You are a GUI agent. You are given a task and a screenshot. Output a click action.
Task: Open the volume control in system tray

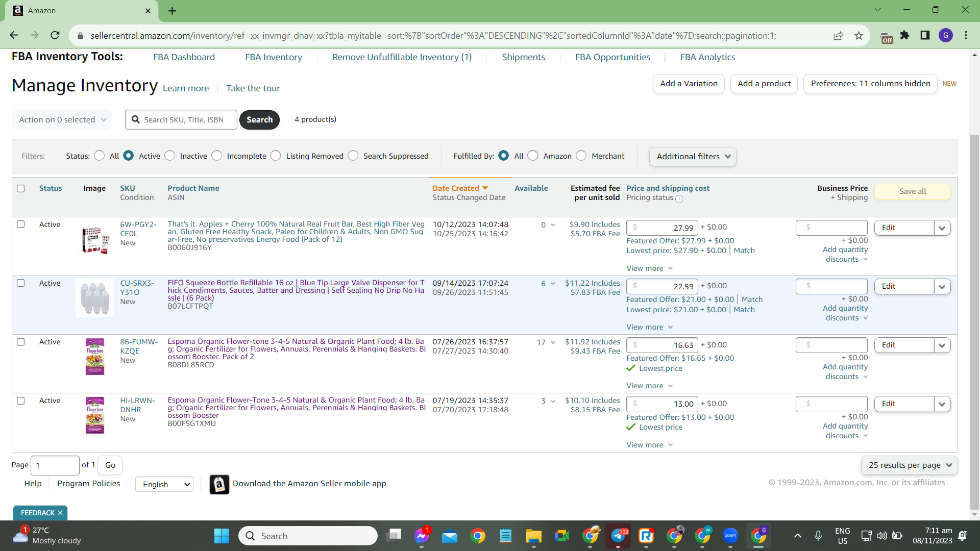[x=881, y=536]
